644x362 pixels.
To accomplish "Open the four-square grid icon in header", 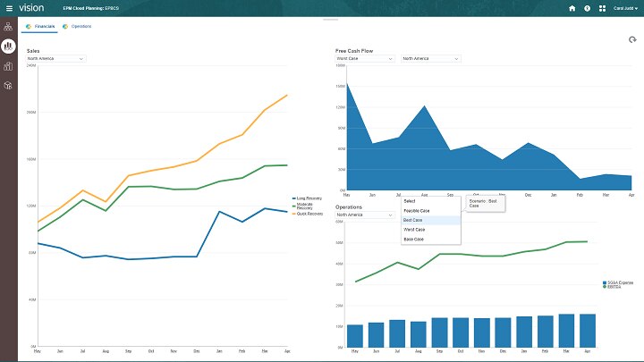I will [602, 8].
